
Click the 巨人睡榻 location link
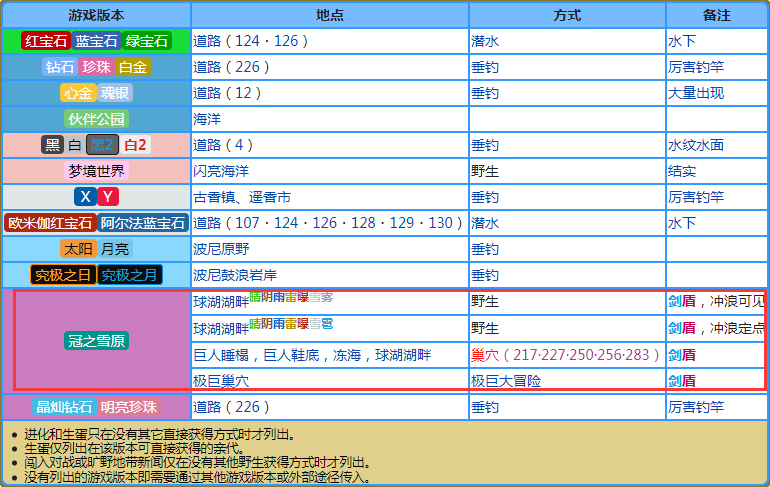click(221, 355)
